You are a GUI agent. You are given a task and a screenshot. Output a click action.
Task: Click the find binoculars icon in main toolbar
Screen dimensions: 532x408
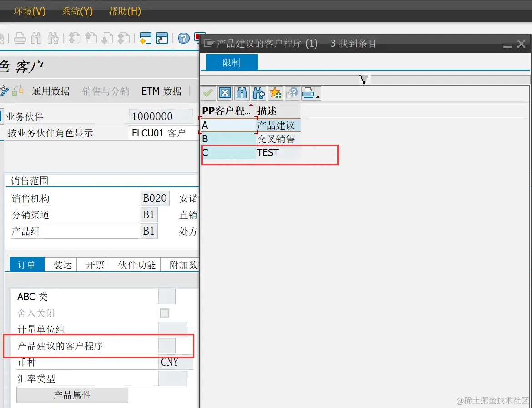[36, 38]
